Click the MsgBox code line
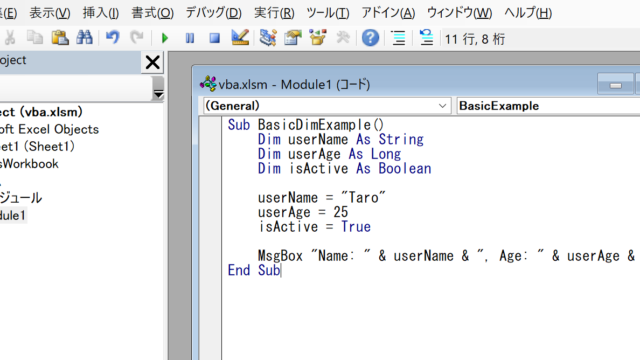640x360 pixels. 446,256
